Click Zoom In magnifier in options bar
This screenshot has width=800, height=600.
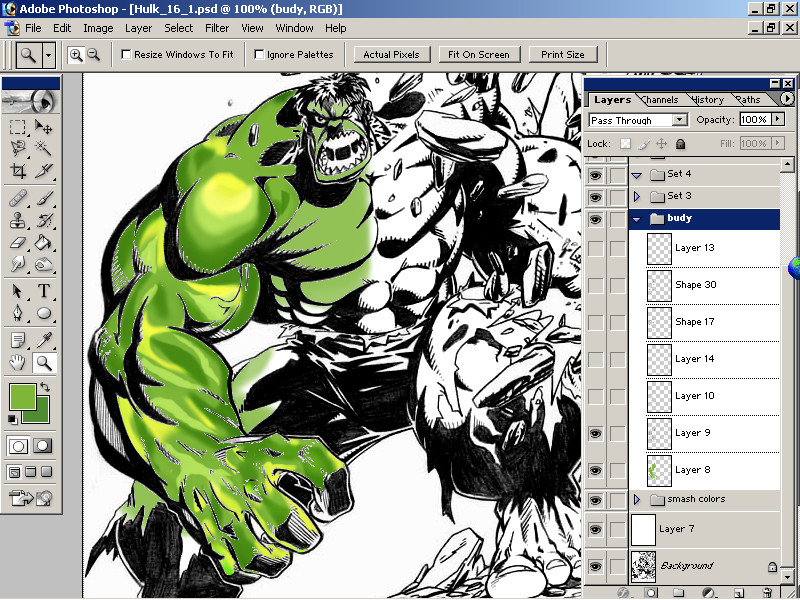click(x=76, y=55)
